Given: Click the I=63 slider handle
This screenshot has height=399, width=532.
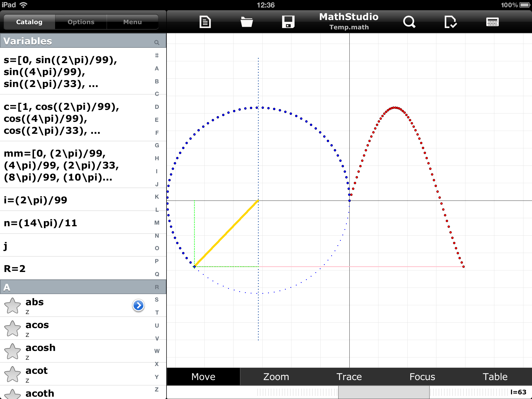Looking at the screenshot, I should point(384,392).
